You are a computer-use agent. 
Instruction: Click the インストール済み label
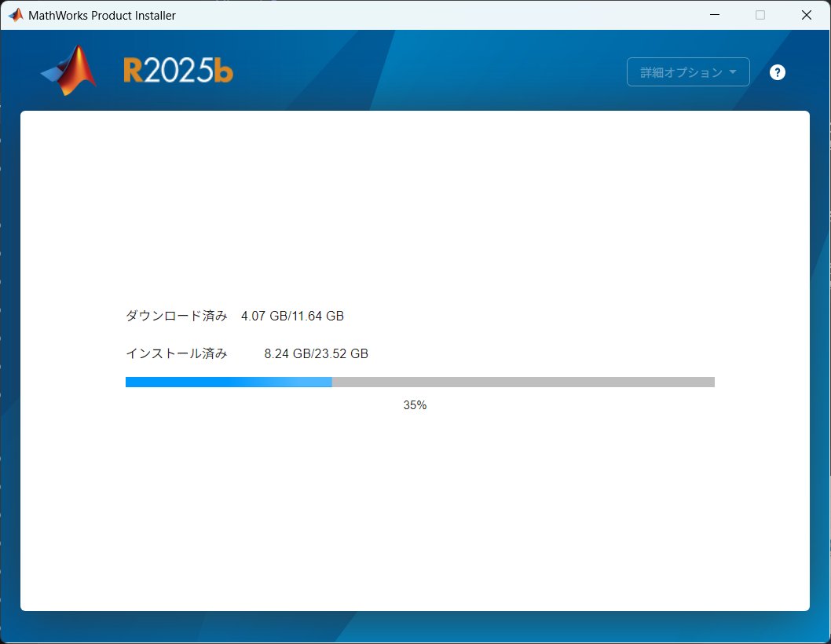(x=177, y=353)
